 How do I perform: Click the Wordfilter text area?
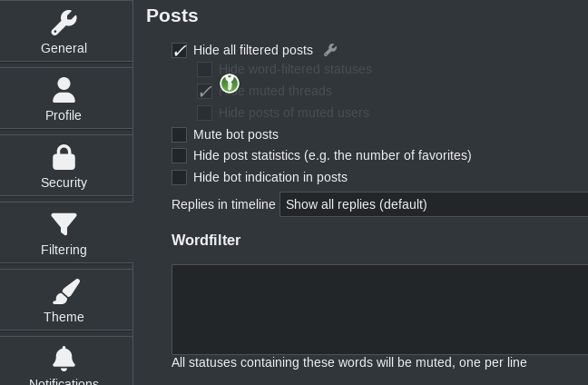point(379,309)
